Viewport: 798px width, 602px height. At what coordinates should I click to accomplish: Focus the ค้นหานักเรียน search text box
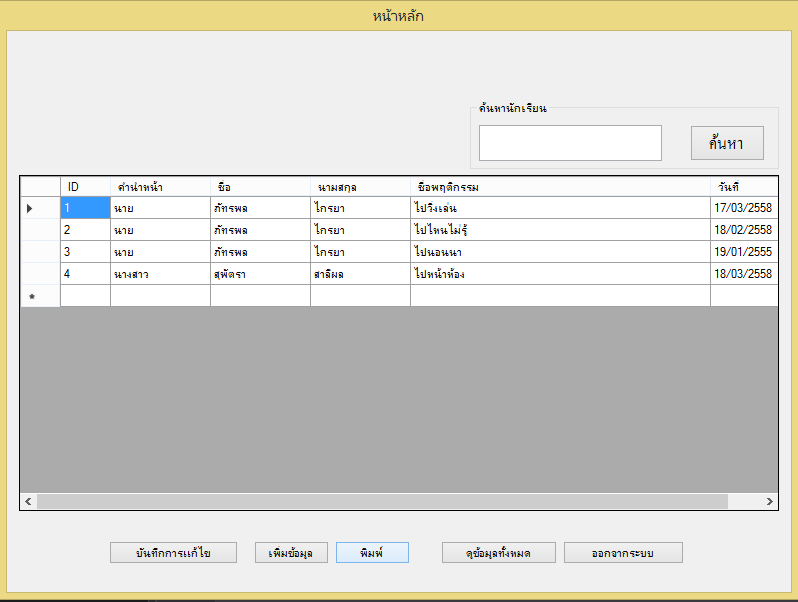click(570, 143)
